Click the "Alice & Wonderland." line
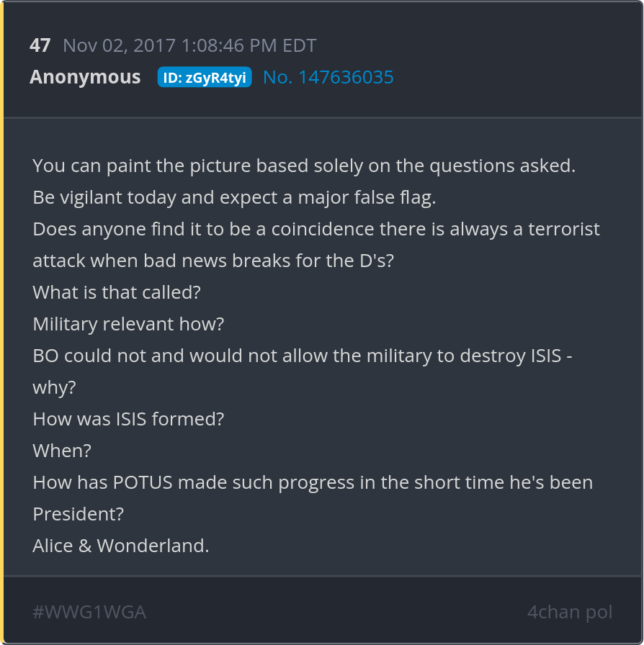This screenshot has width=644, height=645. (121, 546)
